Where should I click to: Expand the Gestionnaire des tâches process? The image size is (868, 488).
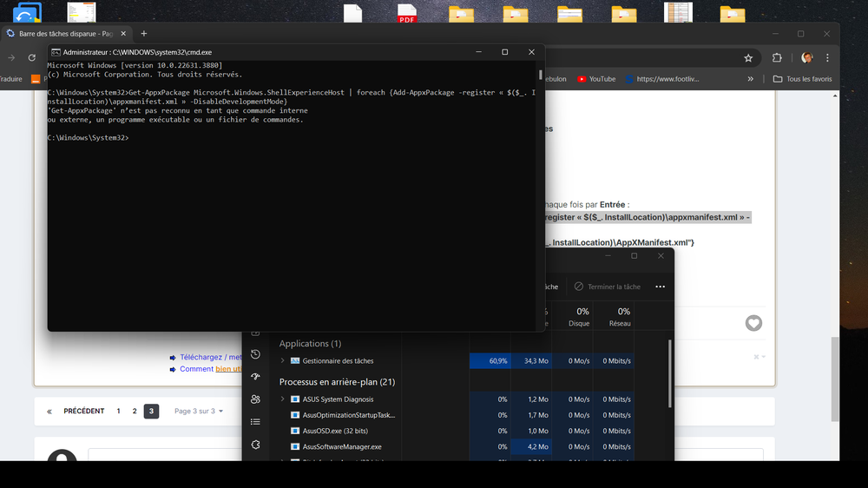(x=282, y=360)
